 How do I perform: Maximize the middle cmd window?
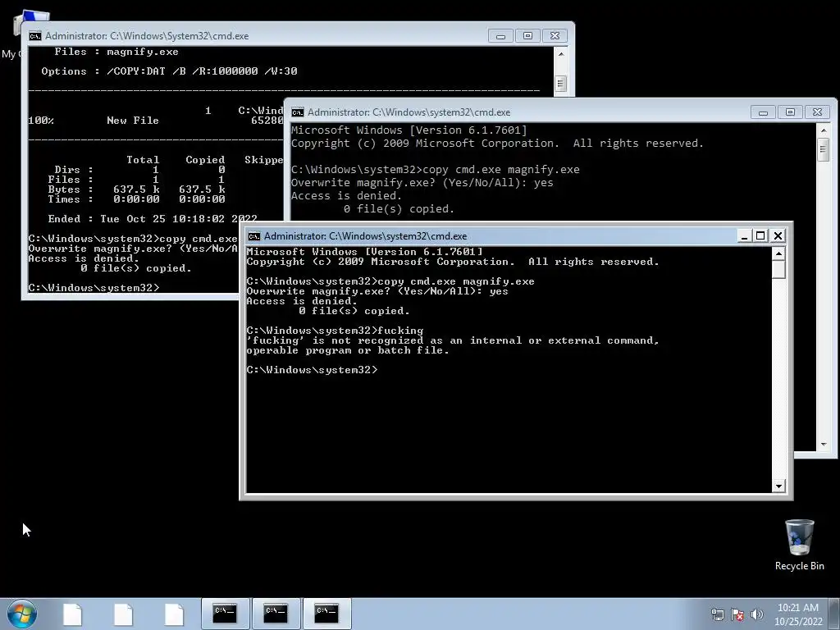tap(790, 112)
